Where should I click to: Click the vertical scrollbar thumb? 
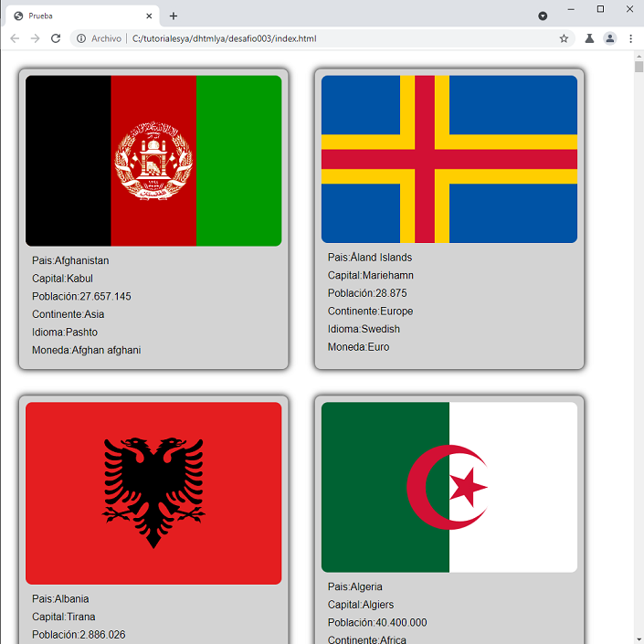click(x=639, y=67)
